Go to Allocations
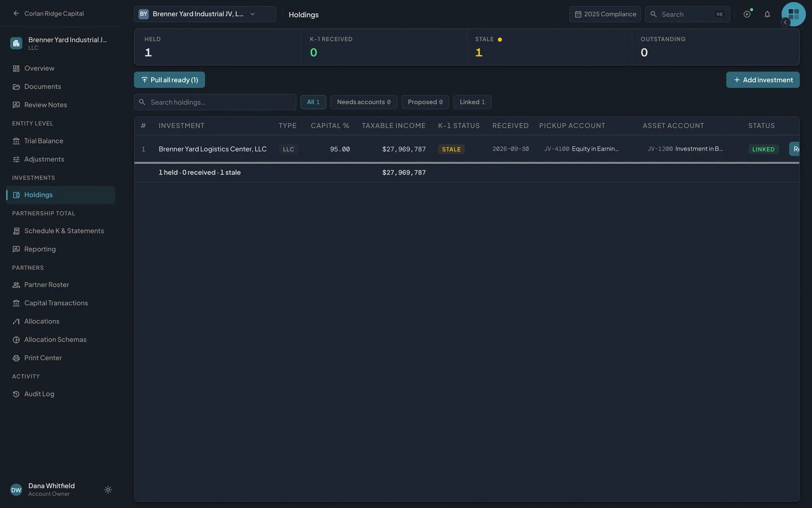The image size is (812, 508). (61, 321)
